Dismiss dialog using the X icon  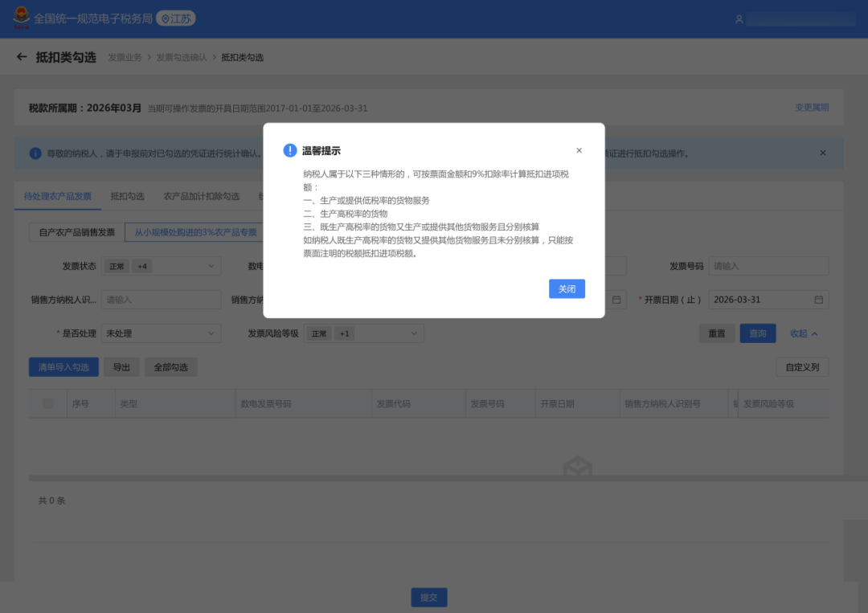pyautogui.click(x=579, y=150)
